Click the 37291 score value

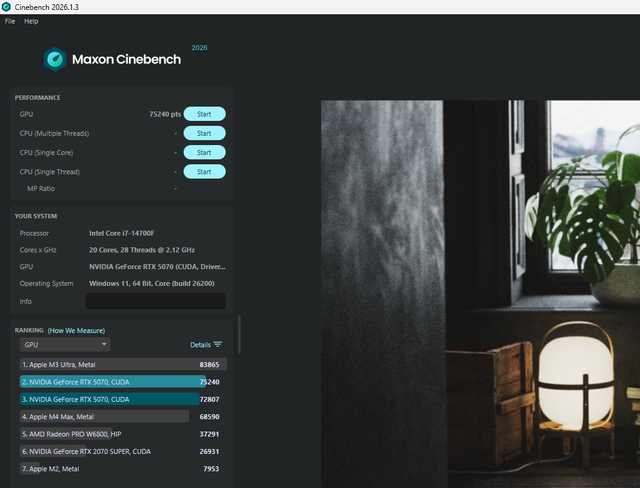point(209,434)
